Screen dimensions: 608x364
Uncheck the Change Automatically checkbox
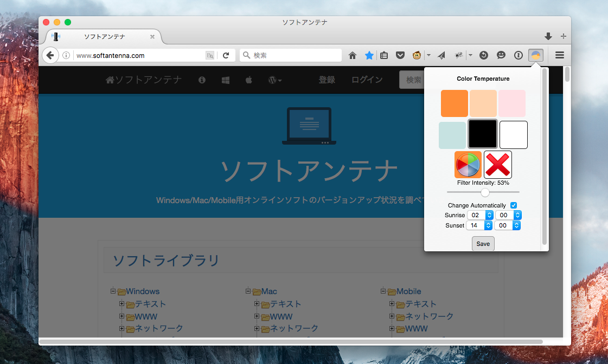pyautogui.click(x=514, y=205)
